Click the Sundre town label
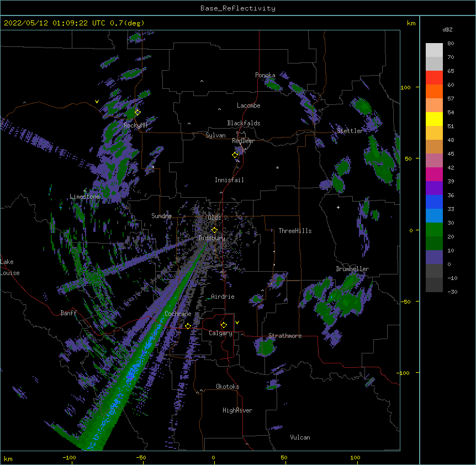This screenshot has width=476, height=465. pos(161,216)
